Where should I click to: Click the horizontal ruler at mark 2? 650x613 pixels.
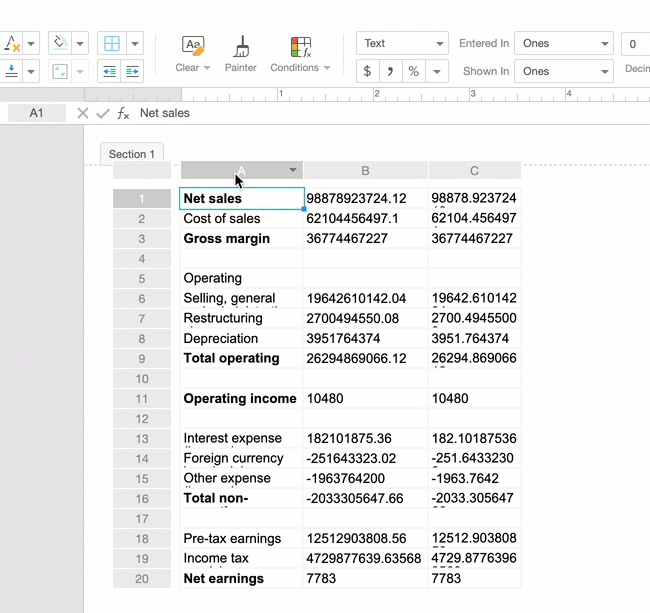tap(376, 94)
